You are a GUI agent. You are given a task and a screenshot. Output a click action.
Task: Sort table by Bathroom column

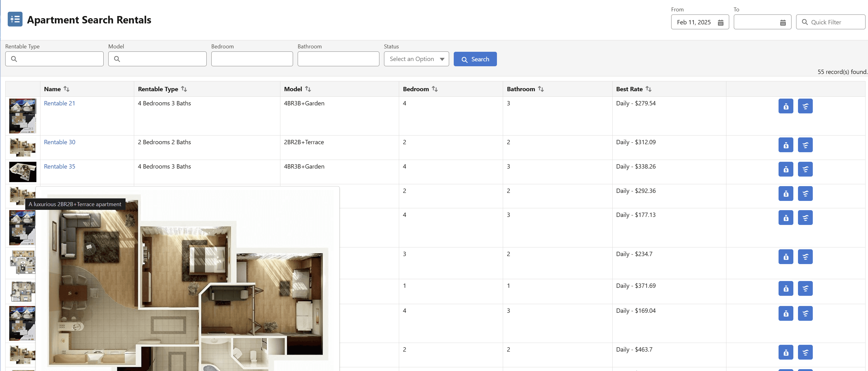[x=541, y=89]
